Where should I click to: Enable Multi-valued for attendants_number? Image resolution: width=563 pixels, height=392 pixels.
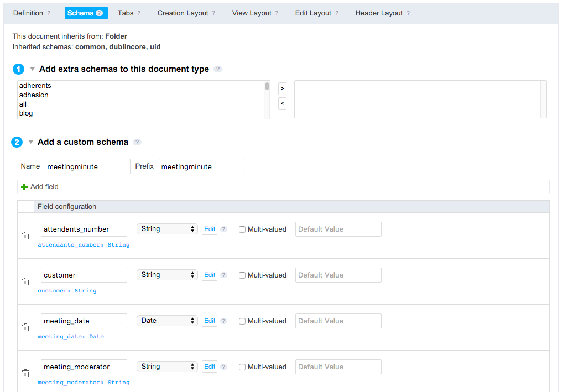click(242, 229)
